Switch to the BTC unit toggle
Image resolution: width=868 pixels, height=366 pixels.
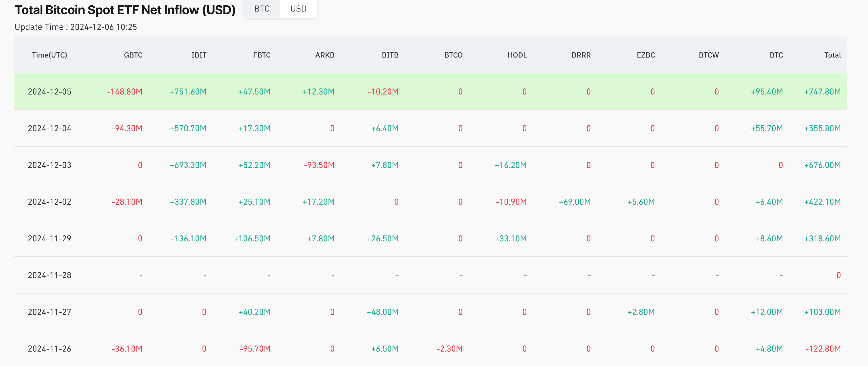coord(262,9)
